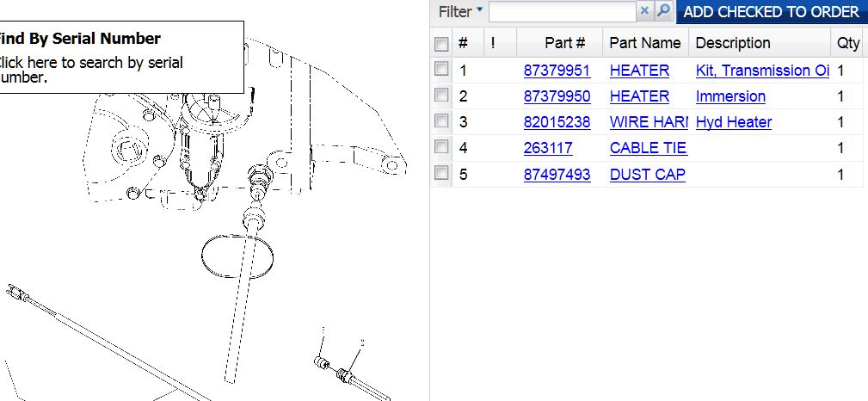The height and width of the screenshot is (401, 868).
Task: Check the box for item 1
Action: pos(441,70)
